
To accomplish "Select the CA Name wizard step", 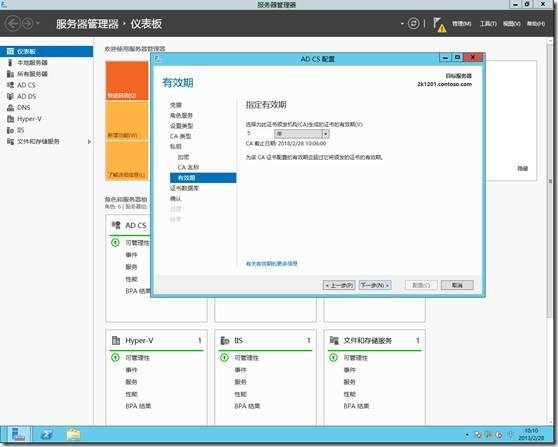I will pyautogui.click(x=188, y=167).
